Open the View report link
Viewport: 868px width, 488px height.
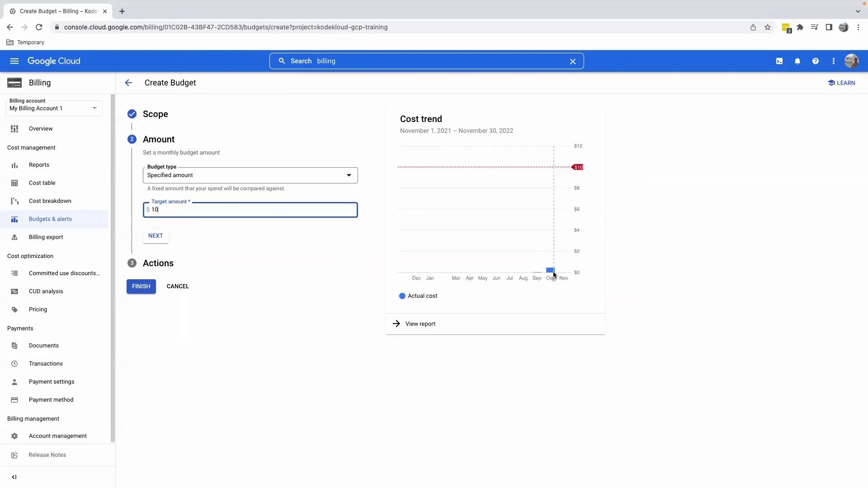pyautogui.click(x=420, y=324)
